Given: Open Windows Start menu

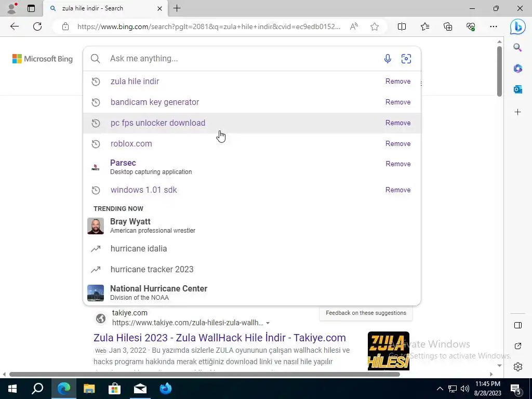Looking at the screenshot, I should coord(12,389).
